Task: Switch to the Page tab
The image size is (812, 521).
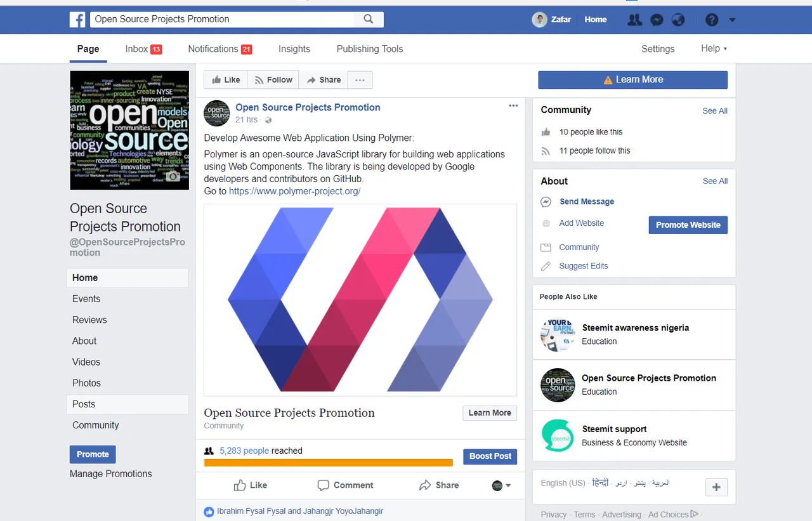Action: 88,49
